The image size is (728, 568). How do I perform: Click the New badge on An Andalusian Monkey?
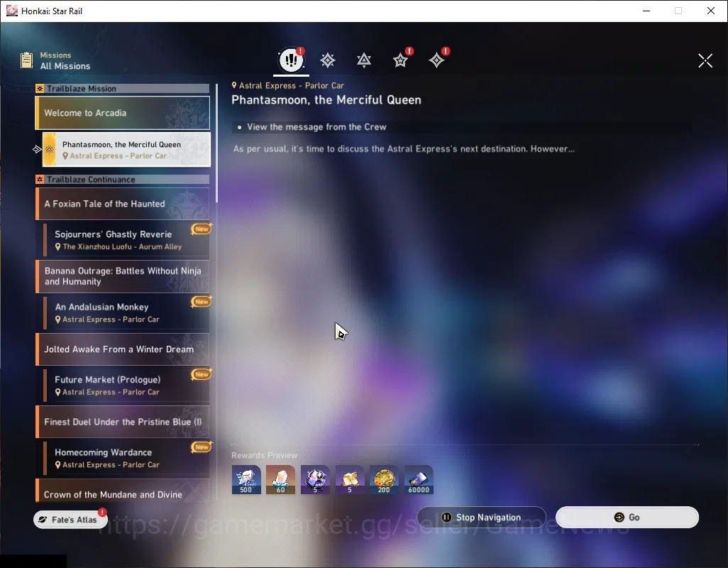coord(202,302)
